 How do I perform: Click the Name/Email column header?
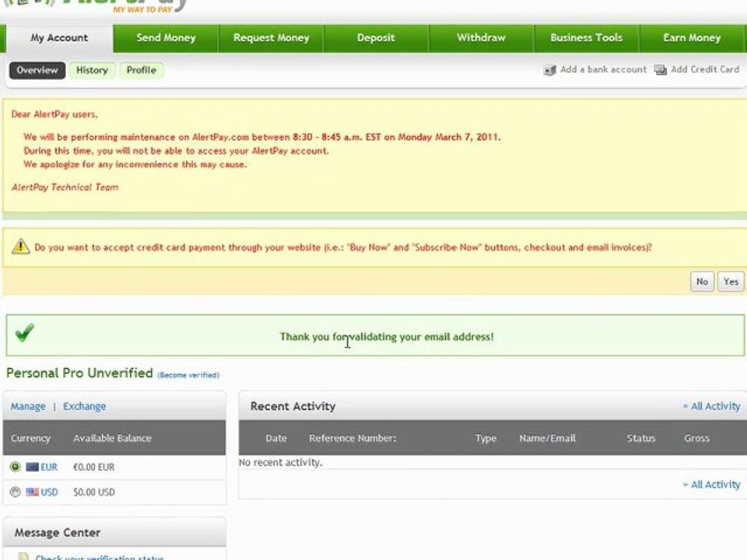(547, 438)
